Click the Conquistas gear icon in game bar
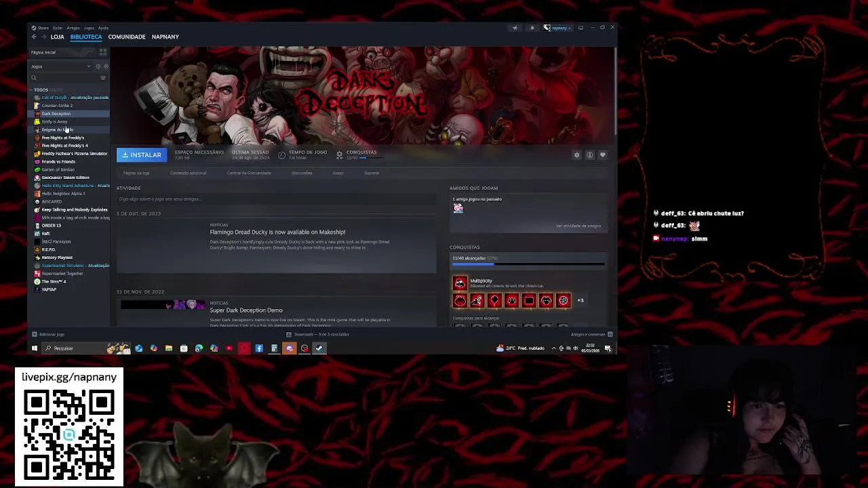Screen dimensions: 868x488 click(x=339, y=155)
